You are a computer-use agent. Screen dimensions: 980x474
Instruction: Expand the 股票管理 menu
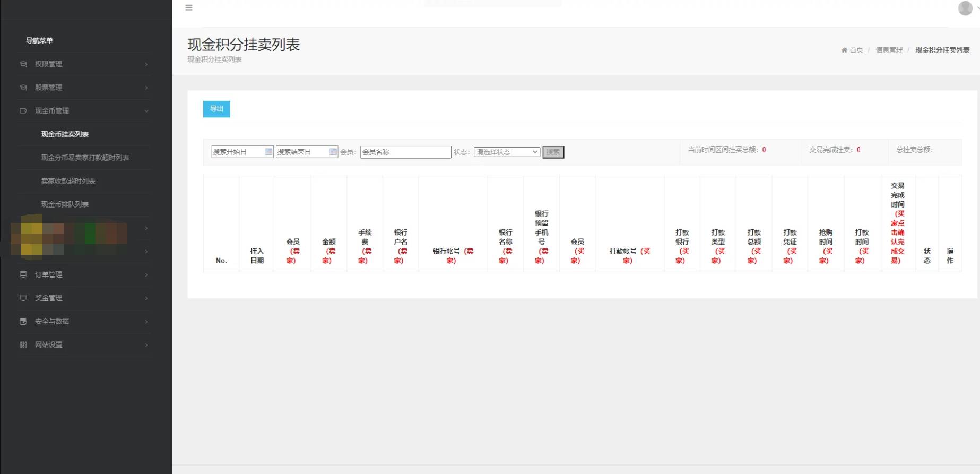84,88
